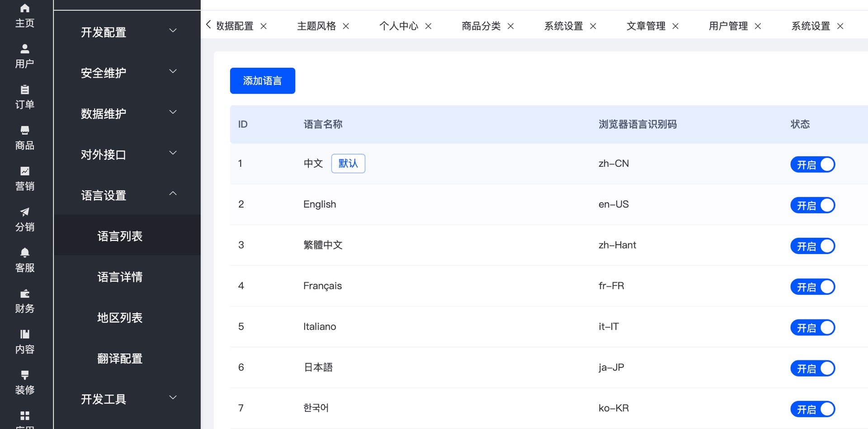Click the 添加语言 button
Viewport: 868px width, 429px height.
262,81
